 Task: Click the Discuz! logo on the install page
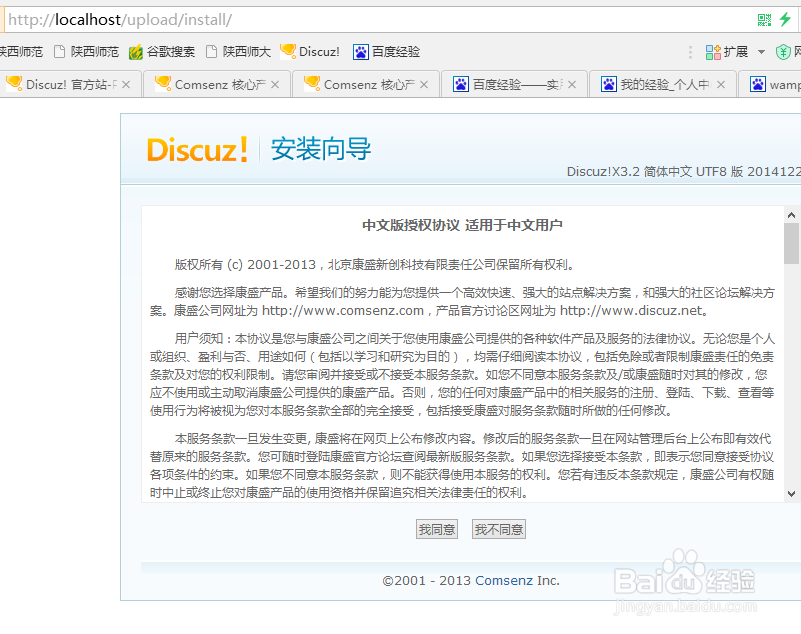click(x=197, y=150)
